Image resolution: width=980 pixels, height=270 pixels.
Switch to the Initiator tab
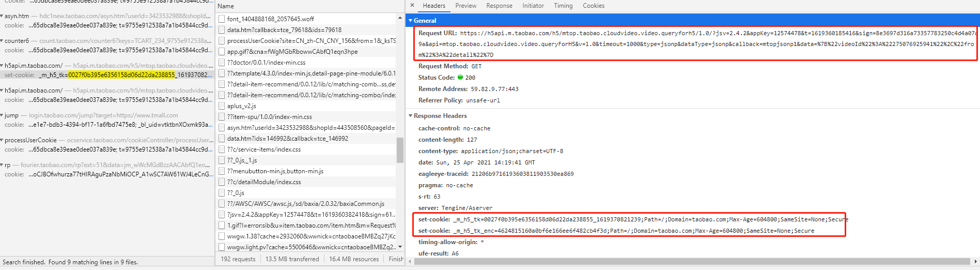coord(533,6)
